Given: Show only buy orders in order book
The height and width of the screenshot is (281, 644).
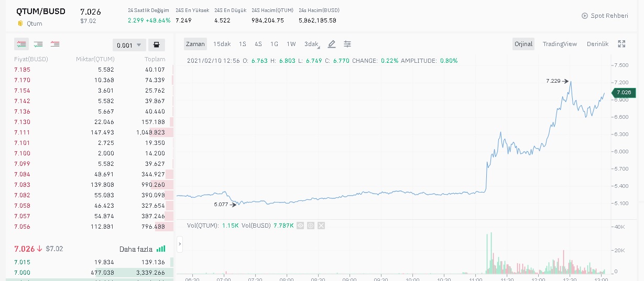Looking at the screenshot, I should [x=38, y=44].
